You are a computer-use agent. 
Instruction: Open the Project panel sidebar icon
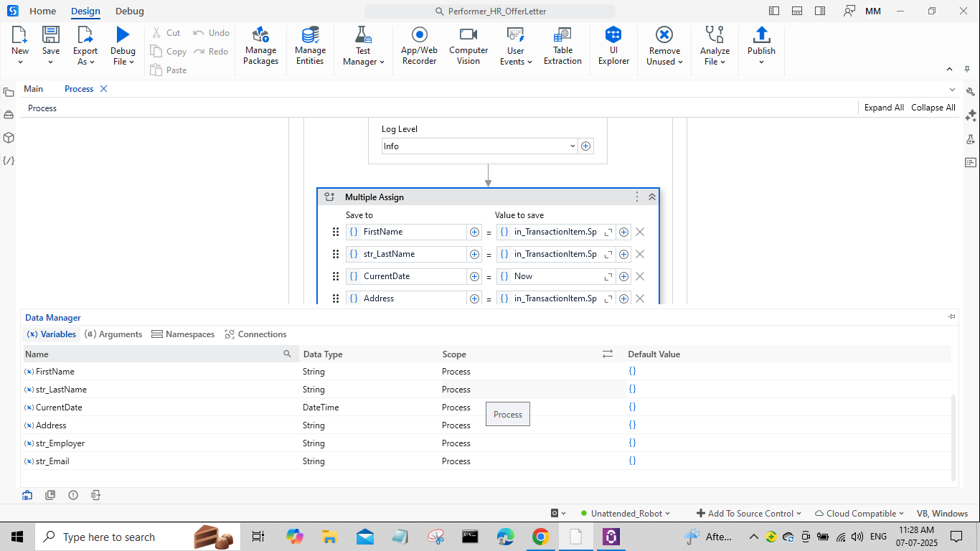click(9, 92)
